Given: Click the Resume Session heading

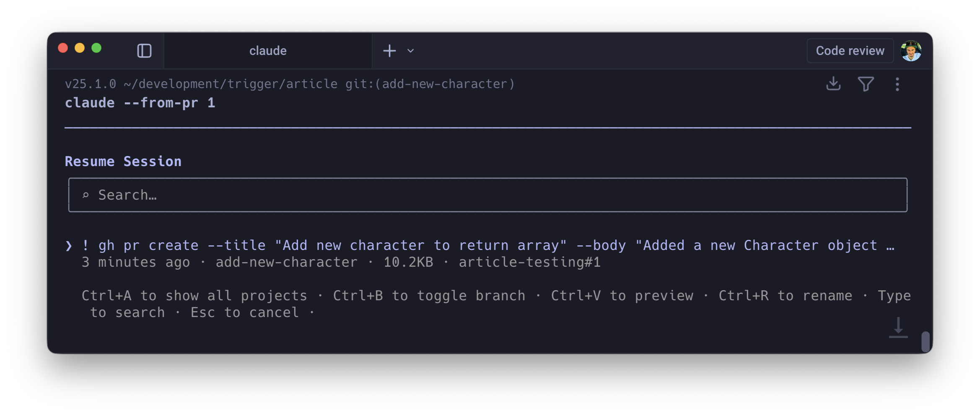Looking at the screenshot, I should click(123, 161).
